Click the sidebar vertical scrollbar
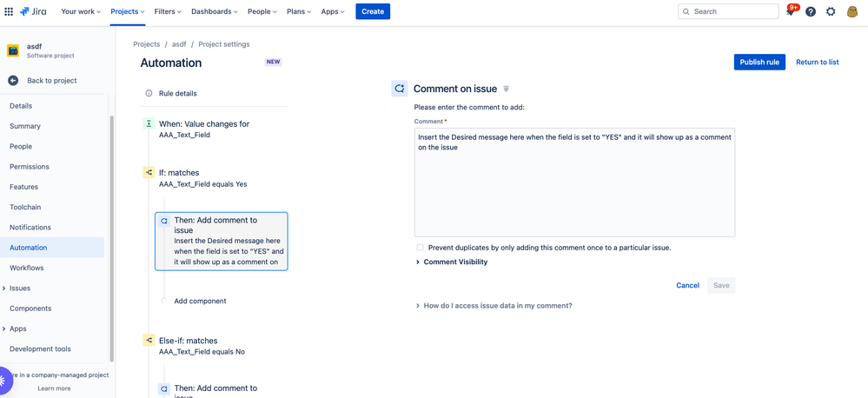Viewport: 868px width, 398px height. [112, 238]
